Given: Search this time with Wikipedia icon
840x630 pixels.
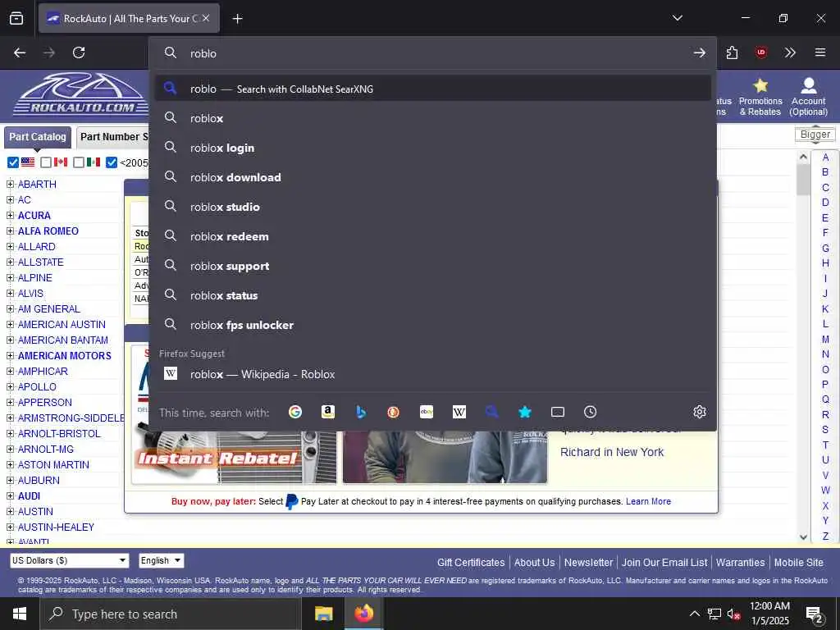Looking at the screenshot, I should (459, 412).
